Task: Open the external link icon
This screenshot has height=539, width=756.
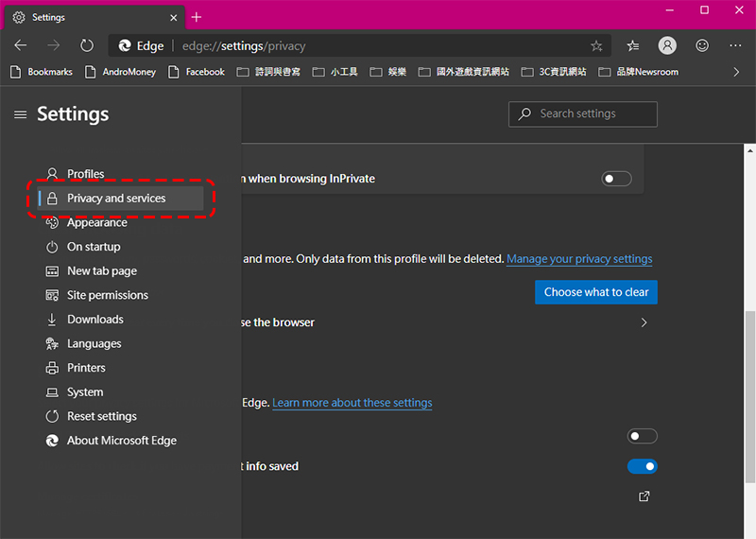Action: (x=644, y=496)
